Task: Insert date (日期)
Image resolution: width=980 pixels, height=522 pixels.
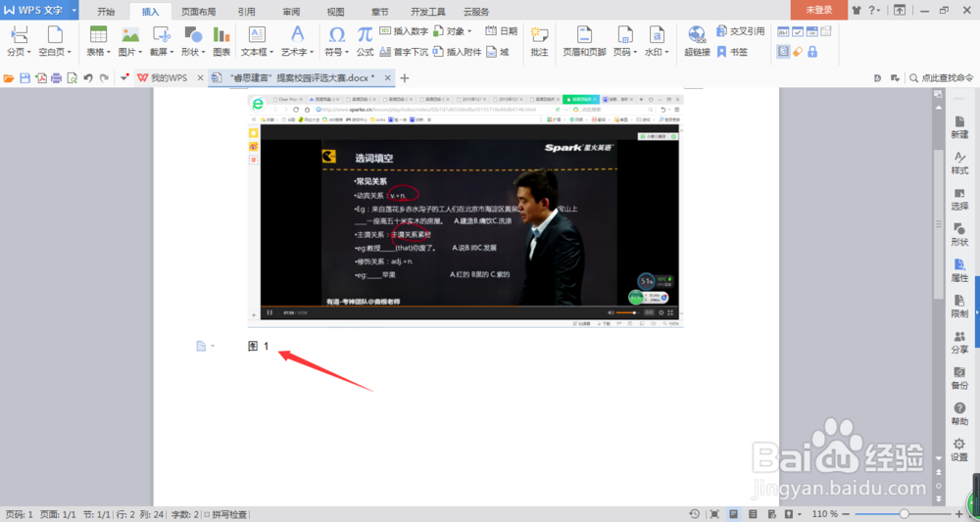Action: [x=502, y=31]
